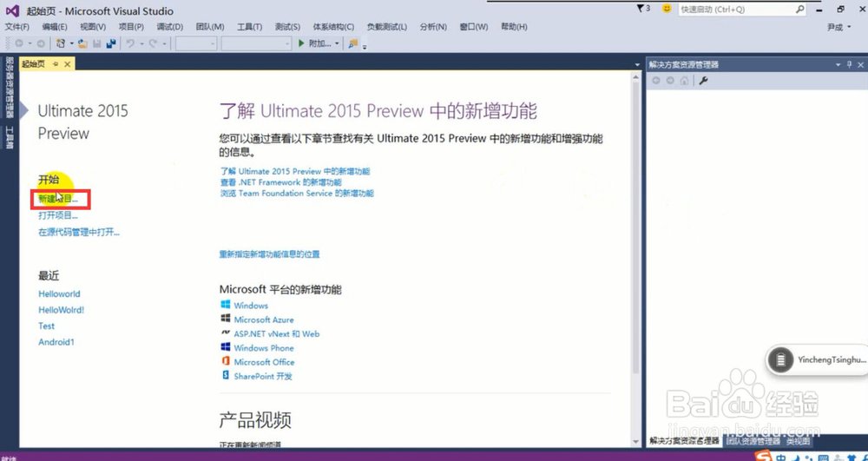Open the new project dropdown arrow
868x461 pixels.
(x=71, y=43)
